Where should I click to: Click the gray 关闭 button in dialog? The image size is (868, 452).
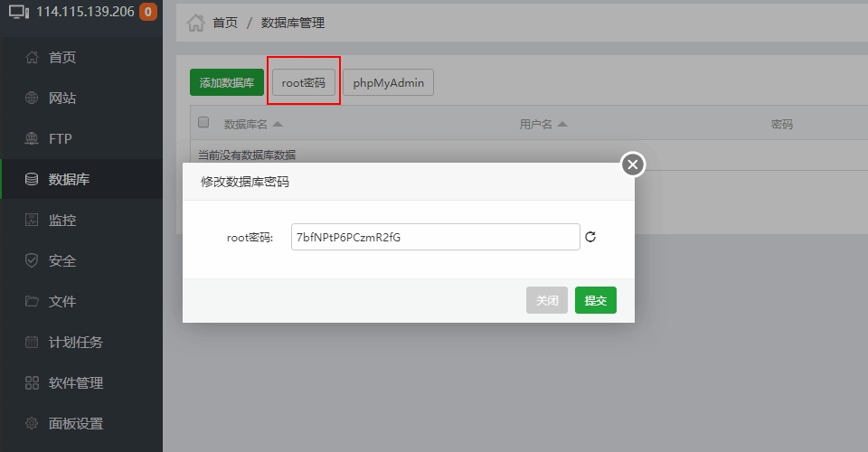point(547,300)
